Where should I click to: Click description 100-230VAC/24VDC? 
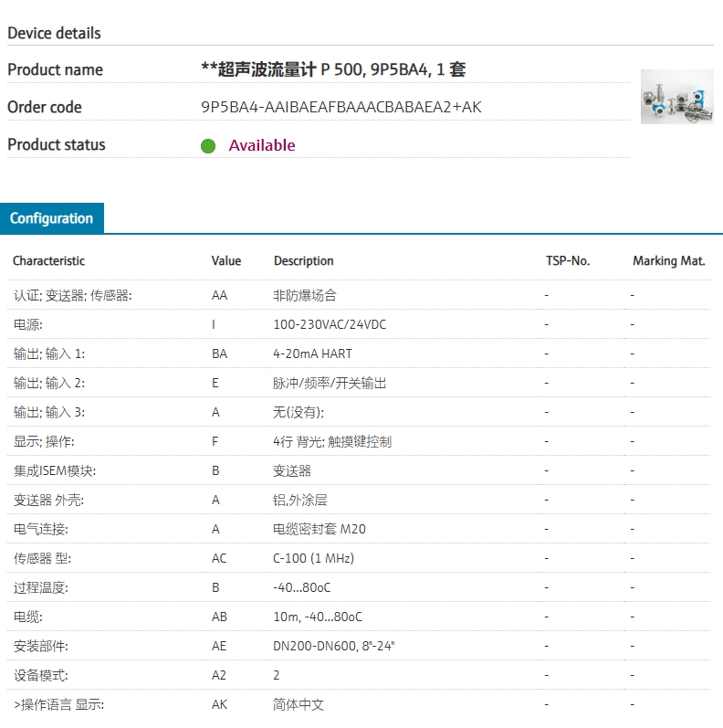pyautogui.click(x=330, y=324)
